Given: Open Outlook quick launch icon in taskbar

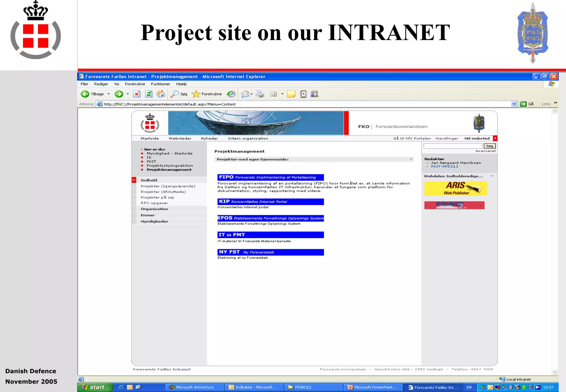Looking at the screenshot, I should pos(130,387).
